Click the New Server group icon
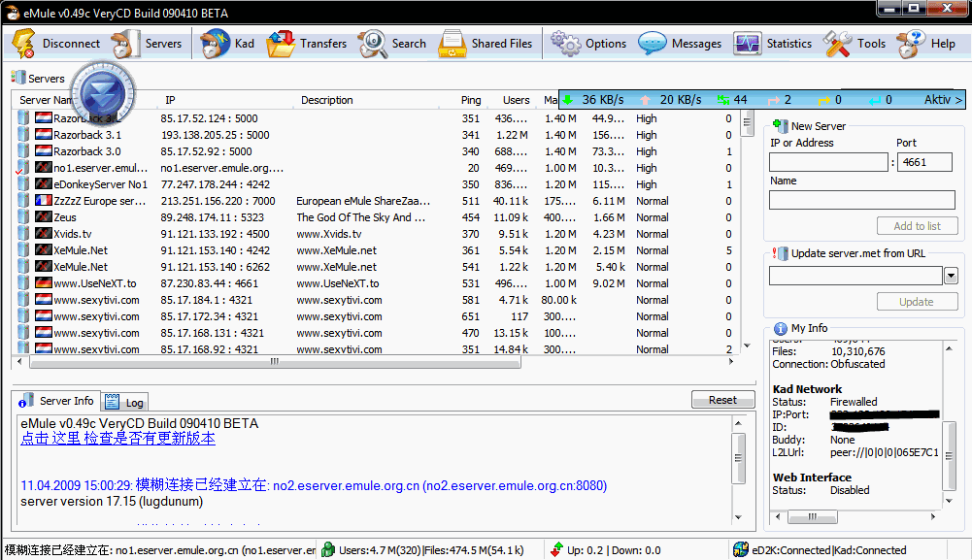This screenshot has height=560, width=972. (780, 126)
